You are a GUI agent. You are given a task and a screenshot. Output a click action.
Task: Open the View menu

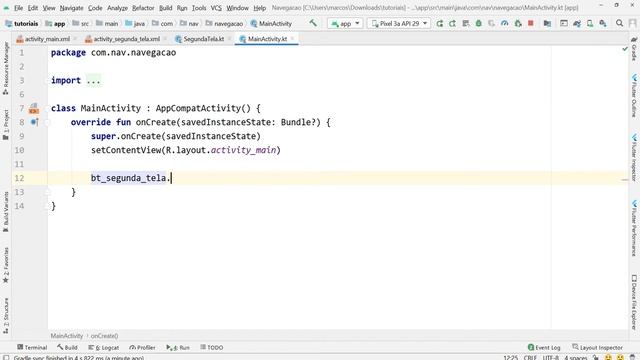49,8
